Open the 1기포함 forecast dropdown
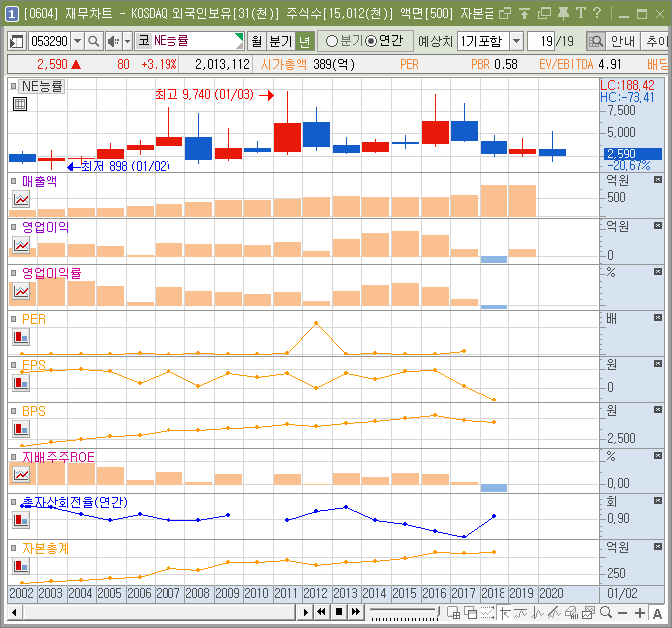Viewport: 672px width, 628px height. 516,42
